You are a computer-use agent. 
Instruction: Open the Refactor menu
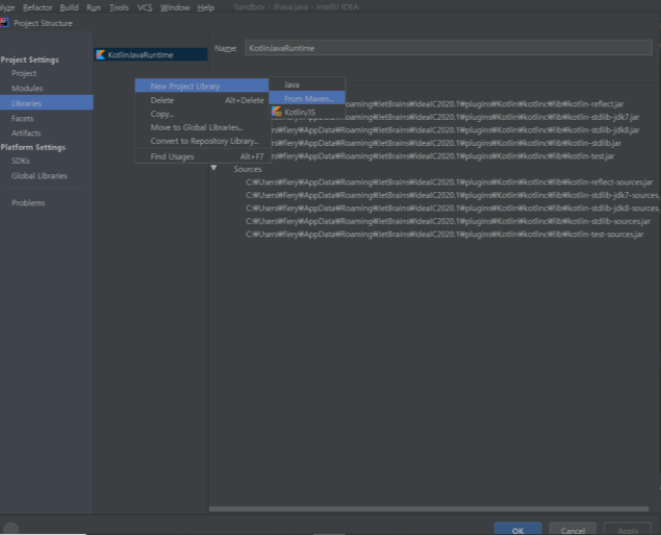[38, 8]
